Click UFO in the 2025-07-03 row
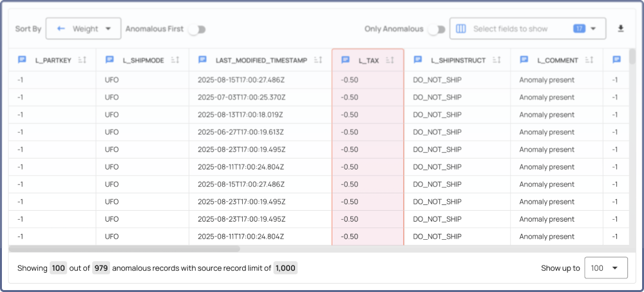The width and height of the screenshot is (644, 292). (111, 97)
